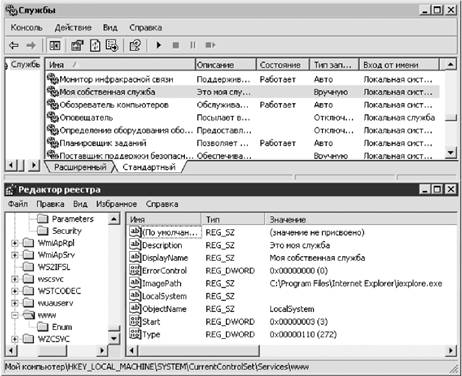Open the Избранное menu in registry editor
Screen dimensions: 462x376
[116, 204]
